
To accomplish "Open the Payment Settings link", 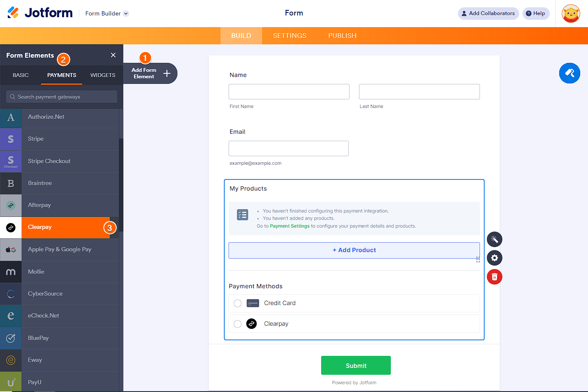I will [290, 226].
